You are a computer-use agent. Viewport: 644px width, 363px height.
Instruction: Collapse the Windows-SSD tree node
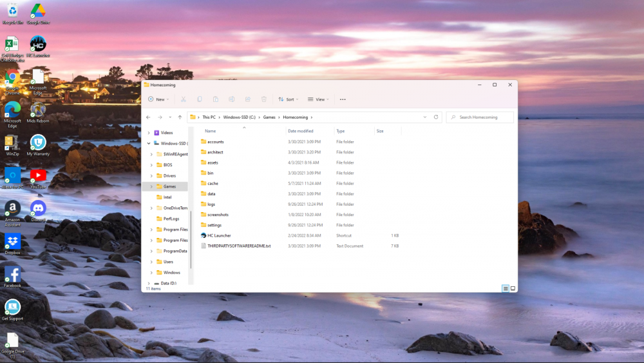coord(149,143)
